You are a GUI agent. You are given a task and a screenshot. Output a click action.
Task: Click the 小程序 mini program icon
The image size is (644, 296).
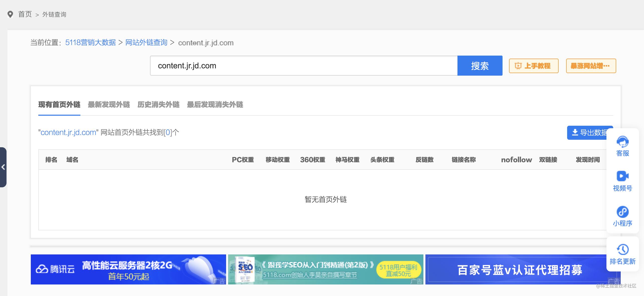(622, 212)
